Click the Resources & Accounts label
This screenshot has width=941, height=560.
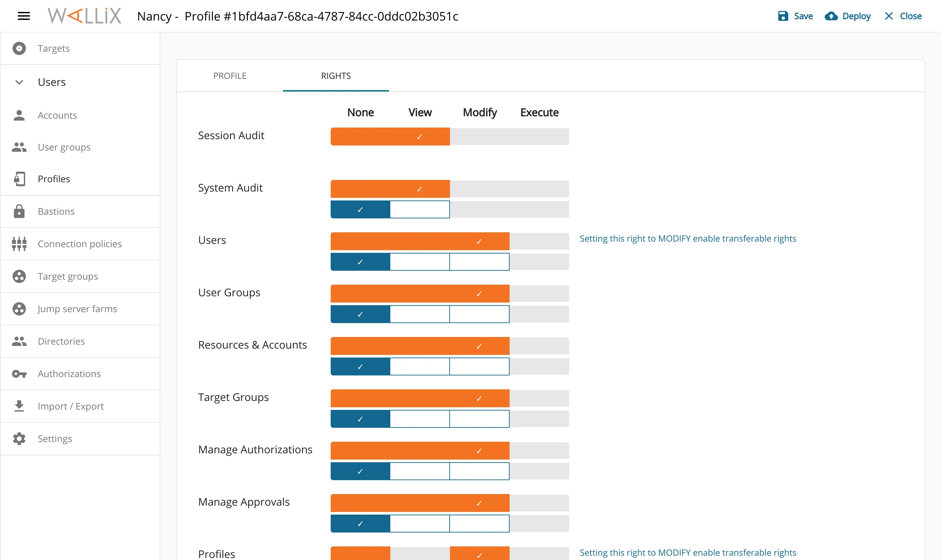[x=252, y=345]
